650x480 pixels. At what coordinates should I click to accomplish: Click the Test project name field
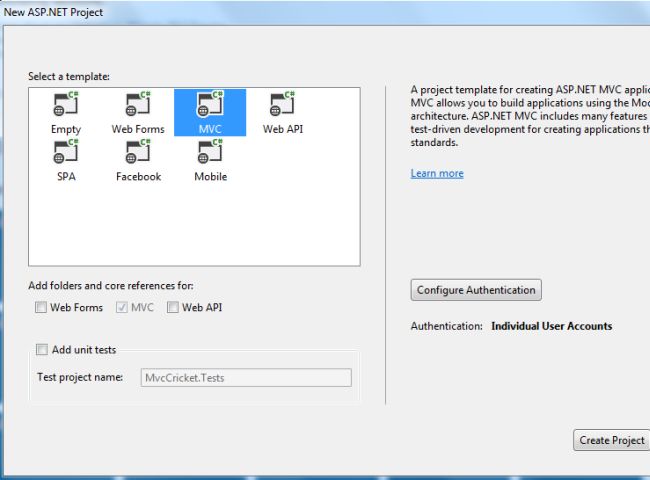[246, 378]
